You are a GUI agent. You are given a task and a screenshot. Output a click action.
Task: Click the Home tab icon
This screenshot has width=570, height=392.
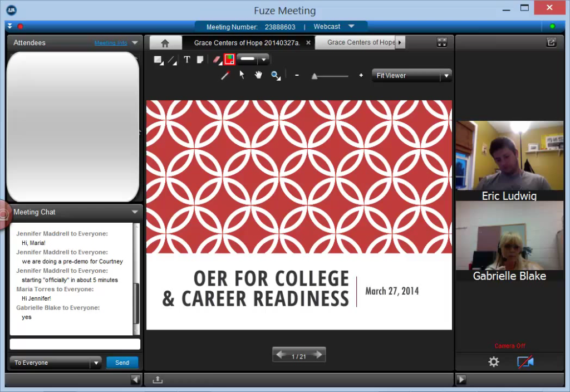click(x=165, y=43)
